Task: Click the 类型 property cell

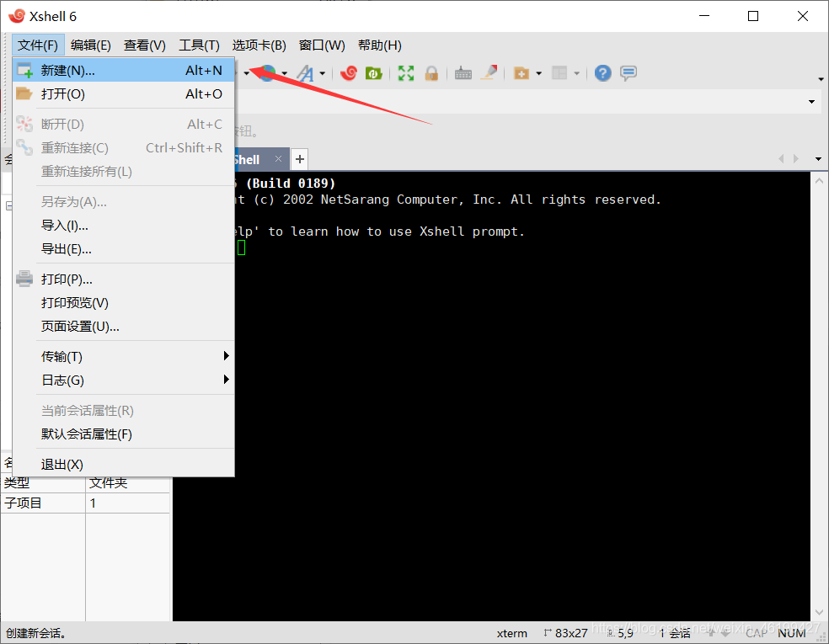Action: [x=43, y=483]
